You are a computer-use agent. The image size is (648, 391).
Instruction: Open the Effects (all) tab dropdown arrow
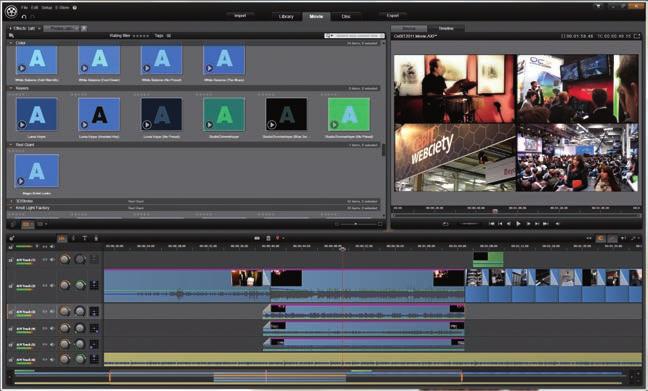39,29
